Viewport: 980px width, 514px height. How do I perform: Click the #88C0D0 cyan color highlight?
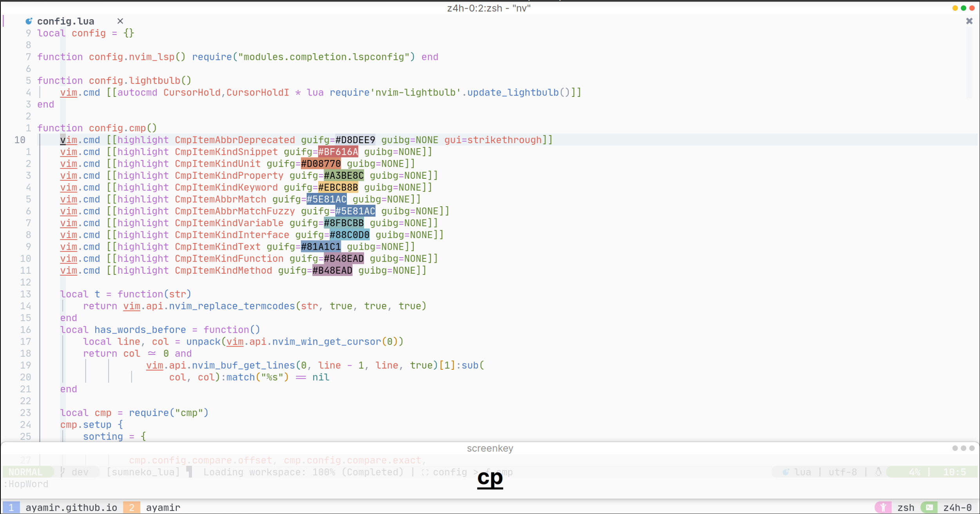349,235
